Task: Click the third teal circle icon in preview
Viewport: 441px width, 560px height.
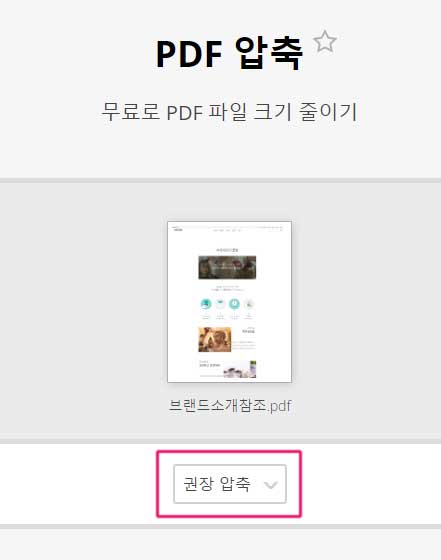Action: tap(234, 304)
